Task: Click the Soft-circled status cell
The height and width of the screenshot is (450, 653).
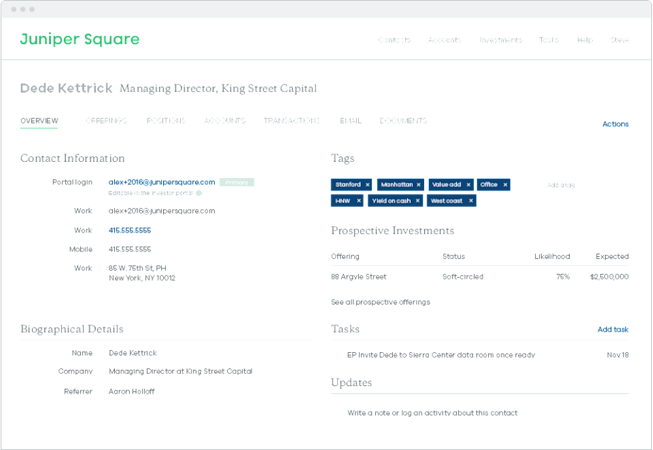Action: [463, 277]
